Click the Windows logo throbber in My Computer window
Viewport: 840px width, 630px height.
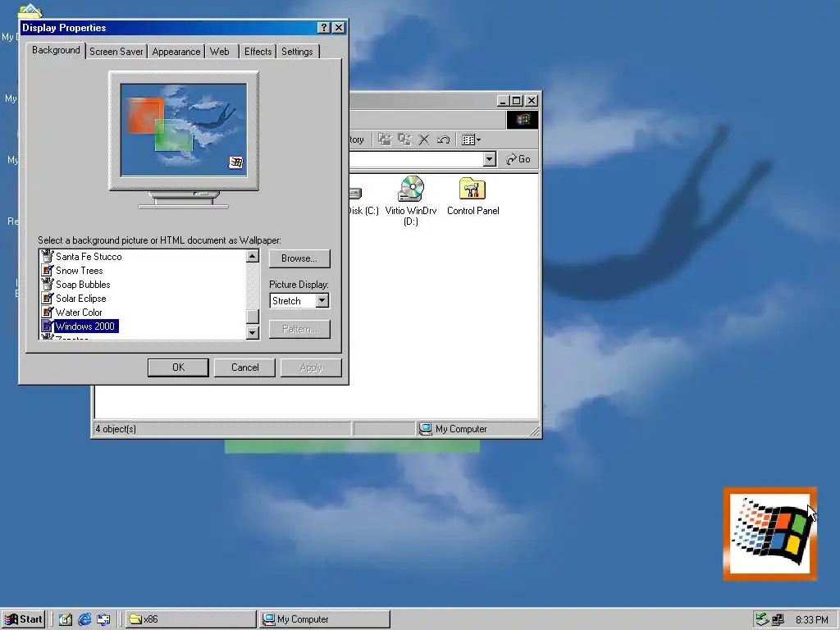[x=523, y=120]
